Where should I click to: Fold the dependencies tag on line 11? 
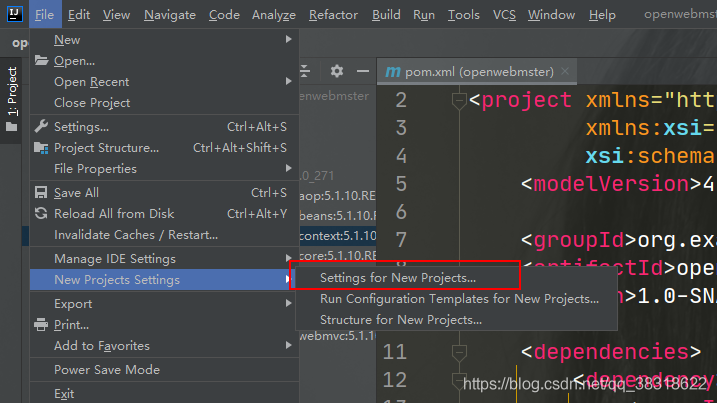click(x=459, y=353)
